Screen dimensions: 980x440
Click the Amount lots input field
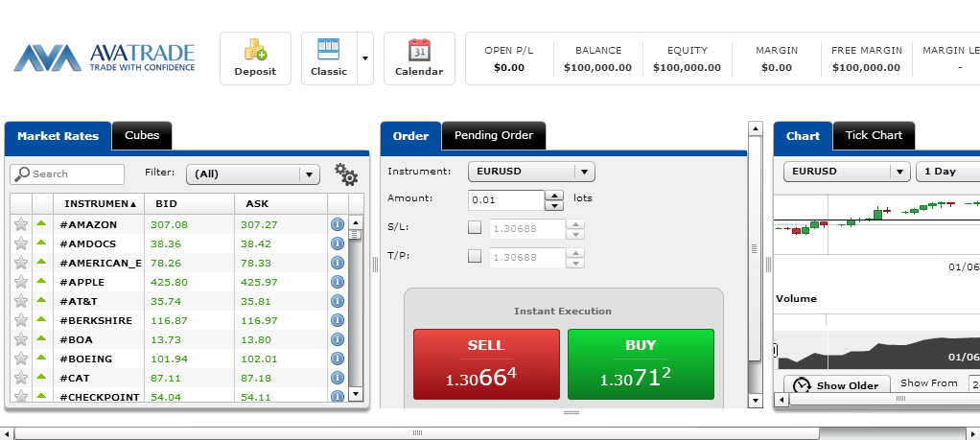click(506, 200)
